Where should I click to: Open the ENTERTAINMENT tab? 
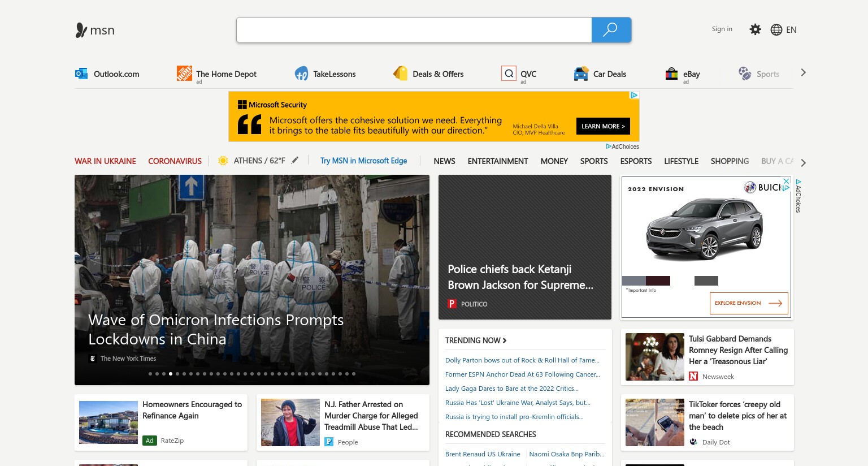(498, 161)
